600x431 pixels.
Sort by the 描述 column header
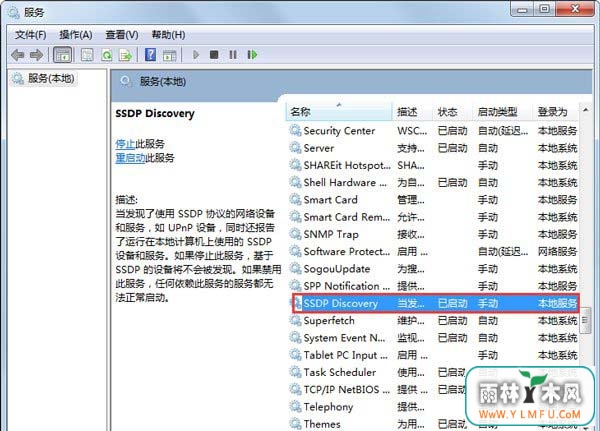pos(412,112)
